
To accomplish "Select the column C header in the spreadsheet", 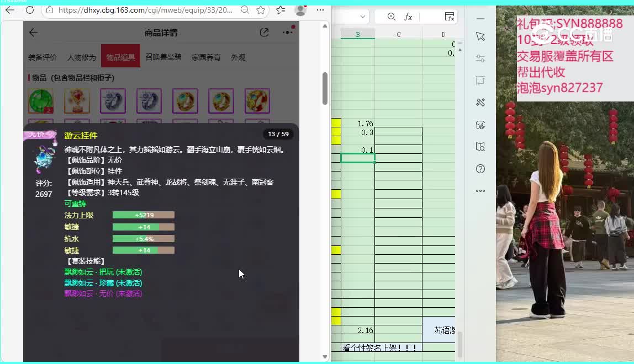I will [x=399, y=35].
